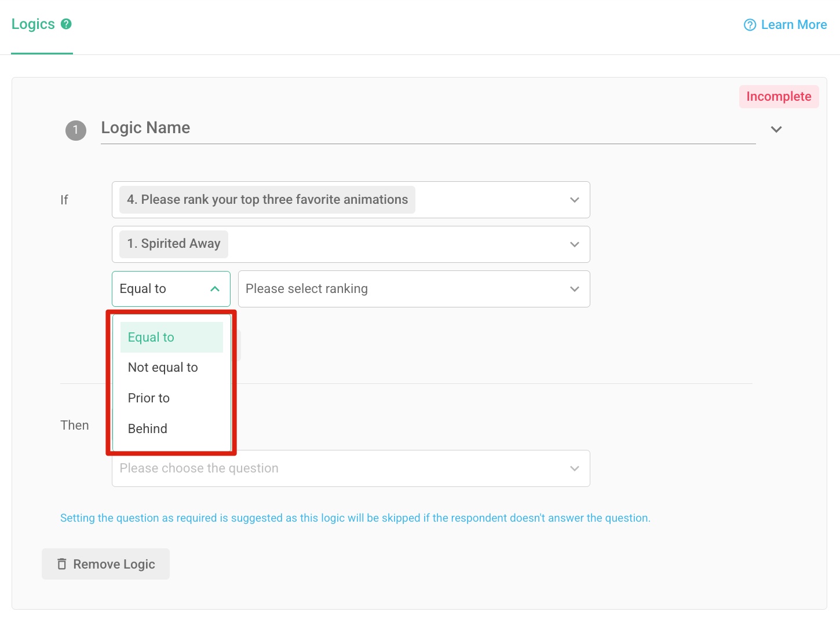Click the gray number 1 logic badge
The height and width of the screenshot is (623, 840).
pos(76,130)
